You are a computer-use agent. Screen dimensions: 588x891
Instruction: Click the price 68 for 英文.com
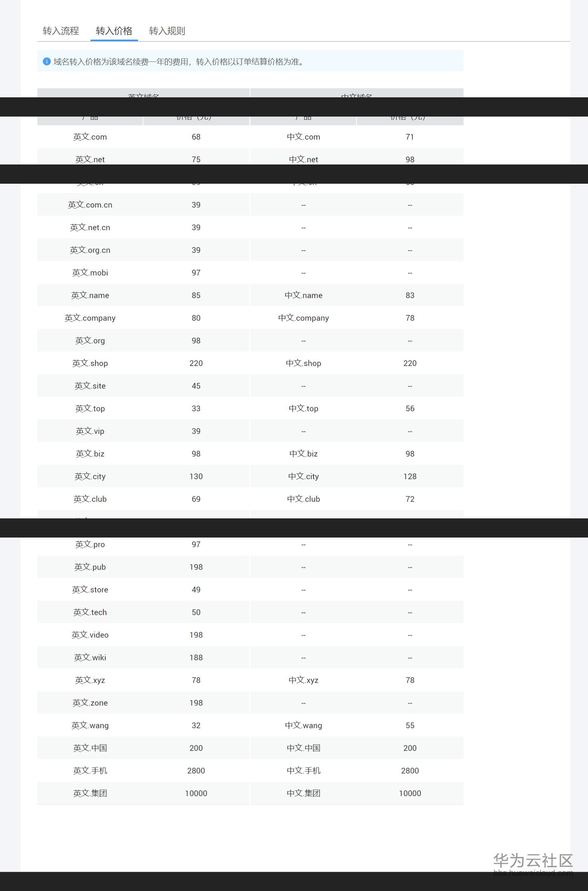(x=196, y=137)
